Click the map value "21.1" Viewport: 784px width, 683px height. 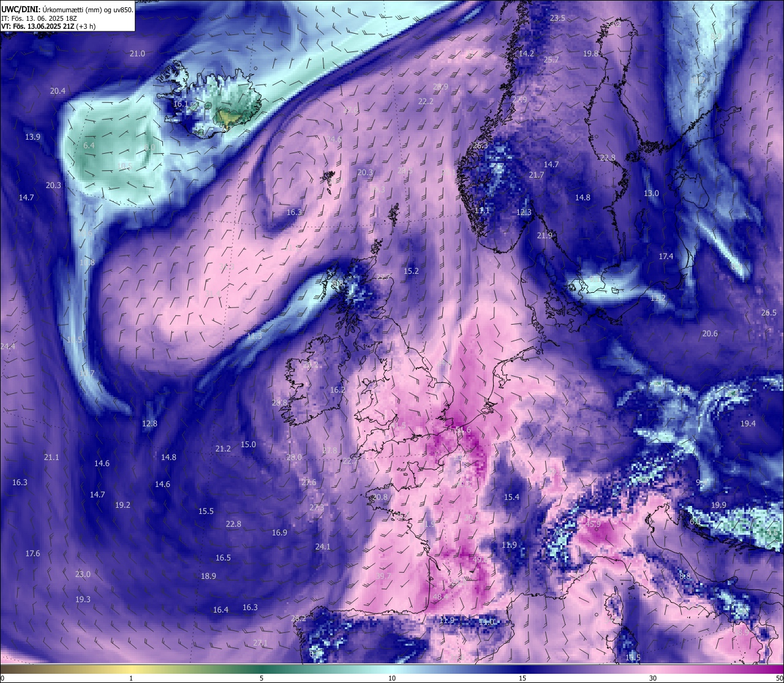point(51,458)
